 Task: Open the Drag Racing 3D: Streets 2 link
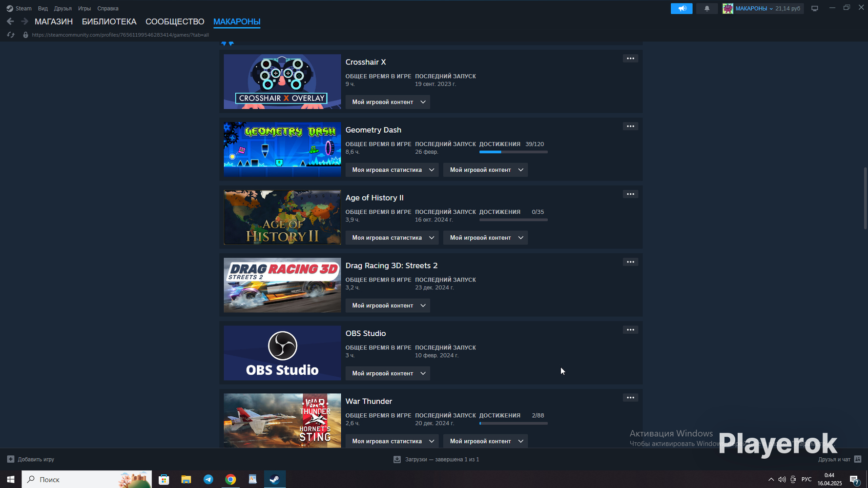(392, 265)
